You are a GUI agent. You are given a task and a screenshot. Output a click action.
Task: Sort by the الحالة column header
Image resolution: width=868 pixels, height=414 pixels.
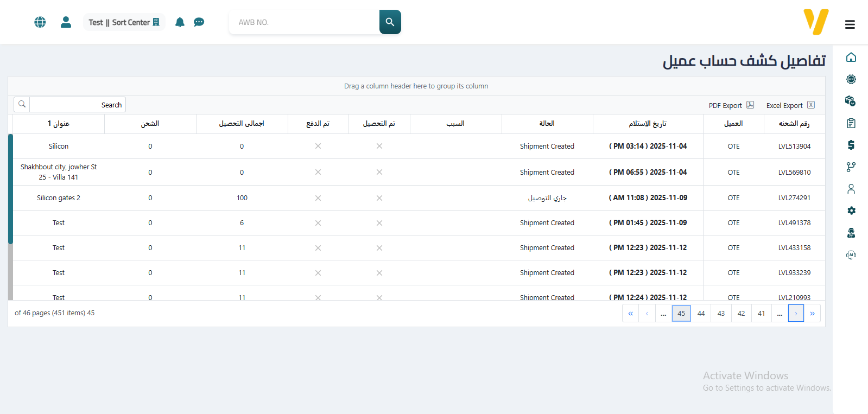pyautogui.click(x=547, y=124)
